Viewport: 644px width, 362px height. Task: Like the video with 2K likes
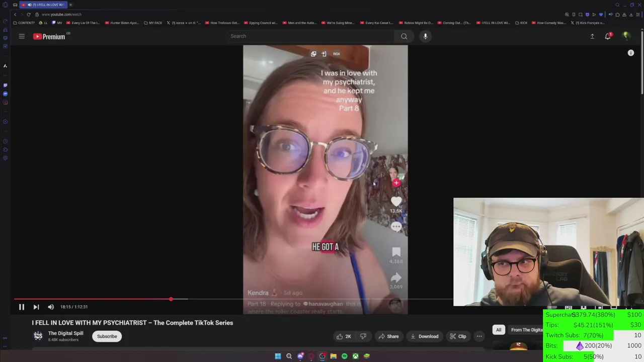(x=344, y=336)
